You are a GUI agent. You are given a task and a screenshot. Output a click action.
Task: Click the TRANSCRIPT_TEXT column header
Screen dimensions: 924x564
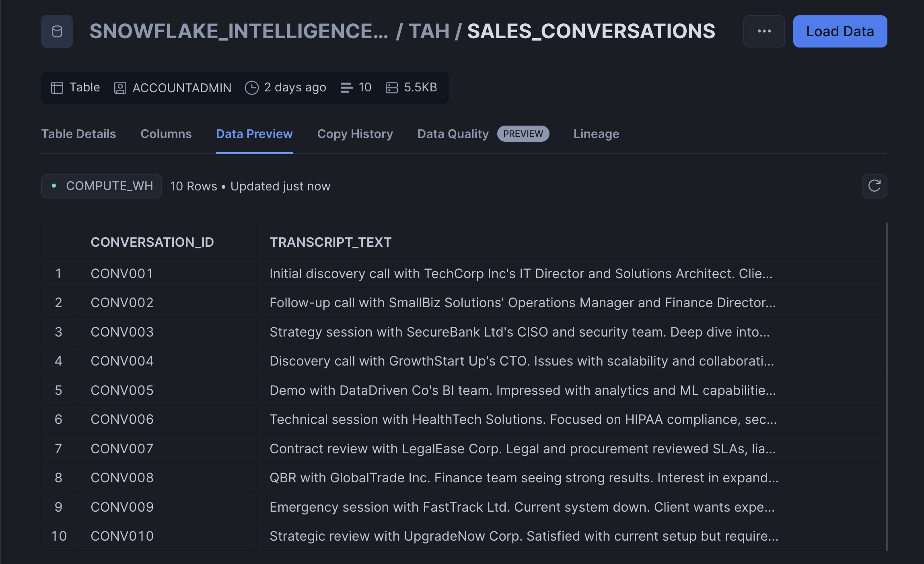click(330, 242)
